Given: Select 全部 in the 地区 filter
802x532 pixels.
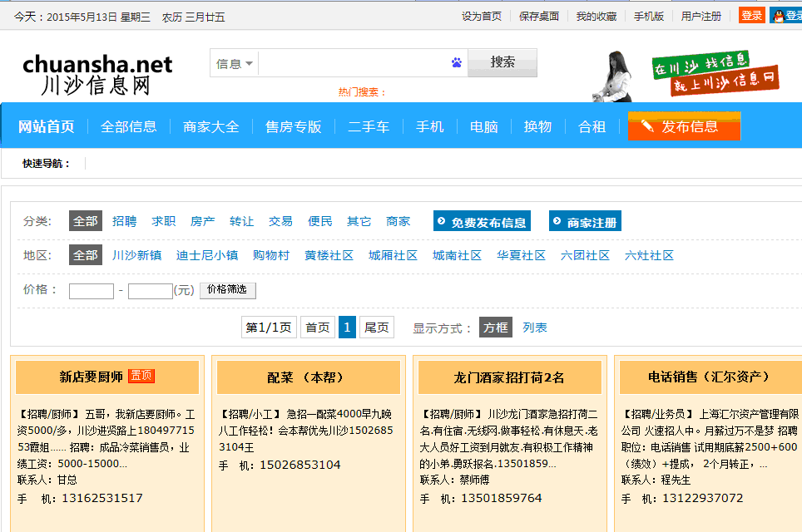Looking at the screenshot, I should 85,255.
